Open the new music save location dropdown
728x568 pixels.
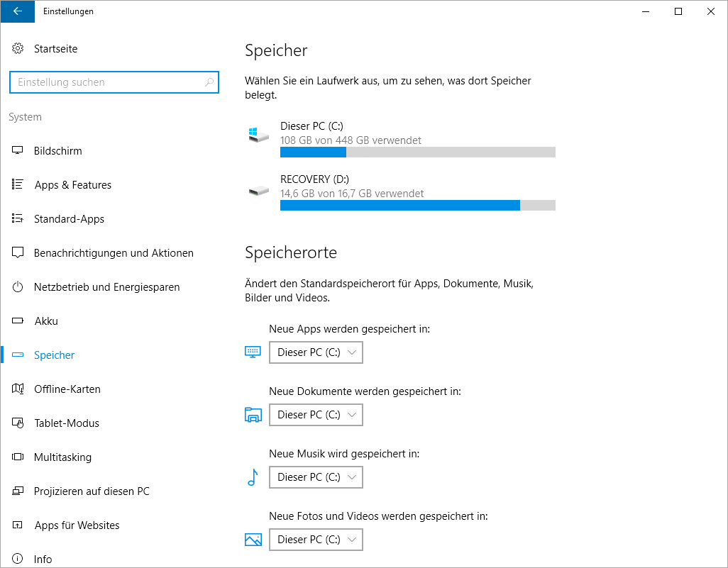point(316,477)
